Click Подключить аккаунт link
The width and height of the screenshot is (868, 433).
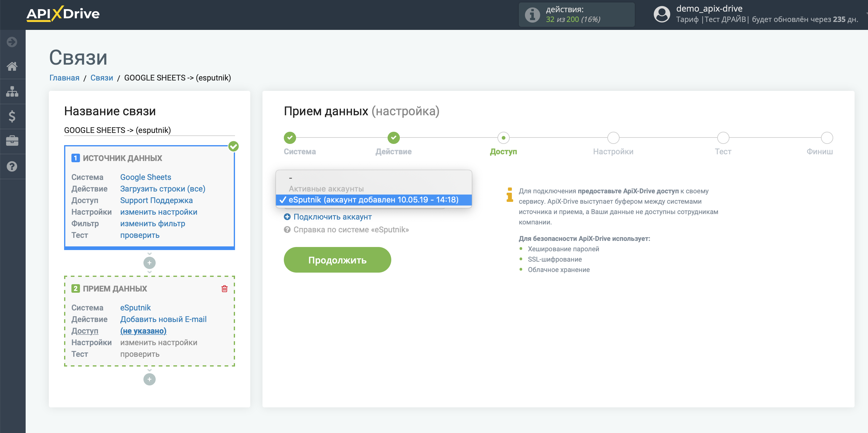point(333,217)
